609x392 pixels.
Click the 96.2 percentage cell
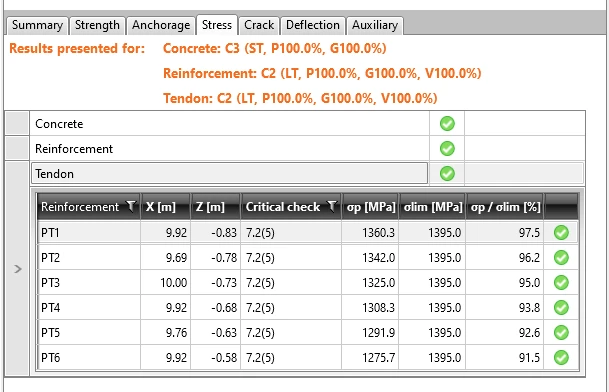(505, 258)
